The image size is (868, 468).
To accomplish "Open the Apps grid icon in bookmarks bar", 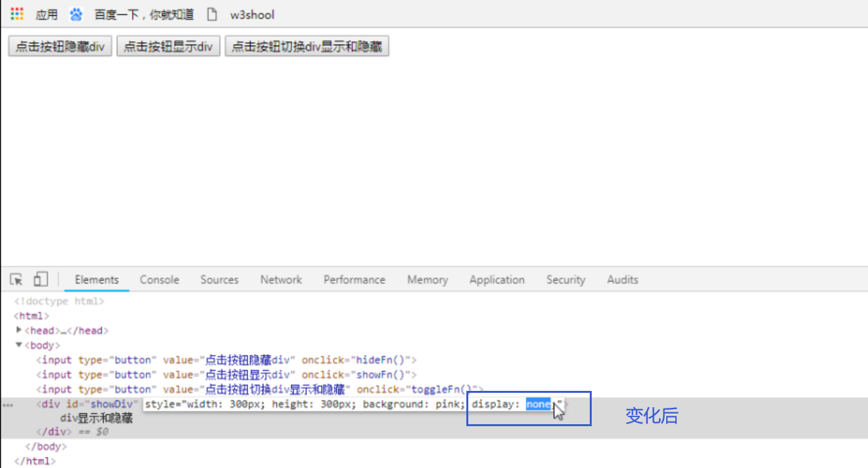I will [x=17, y=14].
